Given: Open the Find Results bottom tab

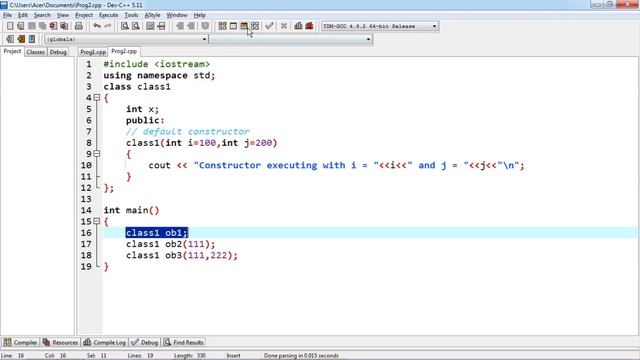Looking at the screenshot, I should (184, 342).
